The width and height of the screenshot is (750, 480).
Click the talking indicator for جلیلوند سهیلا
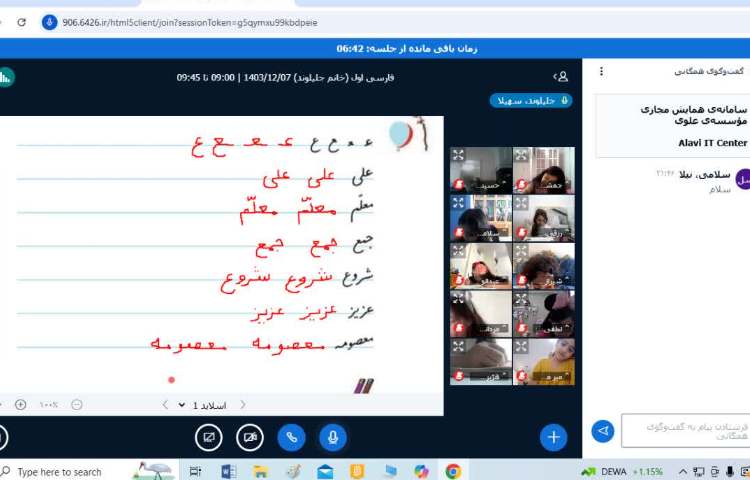530,101
